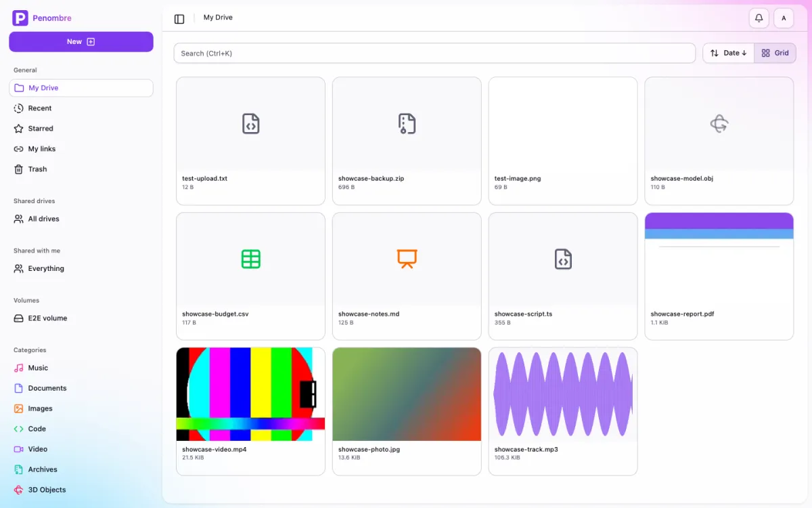Viewport: 812px width, 508px height.
Task: Select My Drive in sidebar
Action: click(81, 88)
